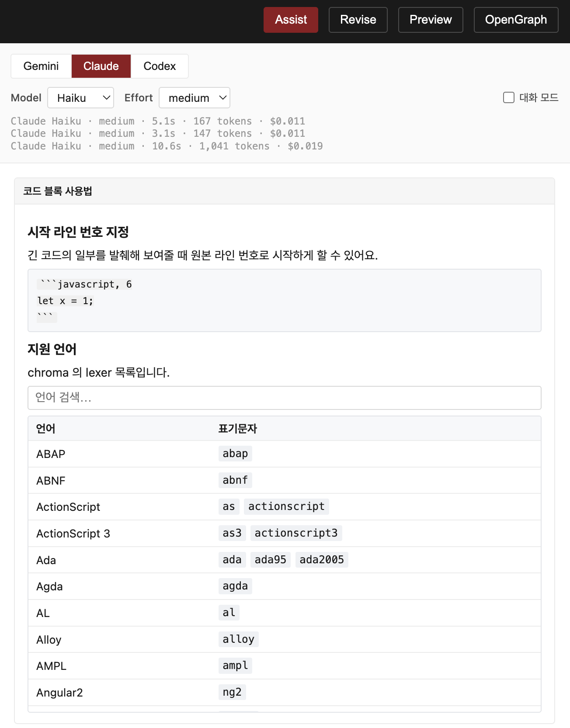This screenshot has width=570, height=728.
Task: Click the ada code tag
Action: (232, 560)
